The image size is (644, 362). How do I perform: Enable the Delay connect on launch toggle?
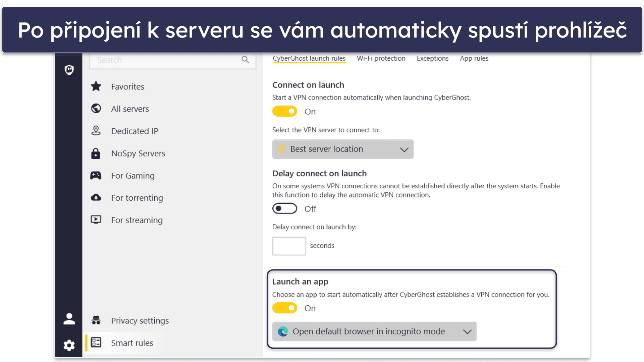point(285,208)
